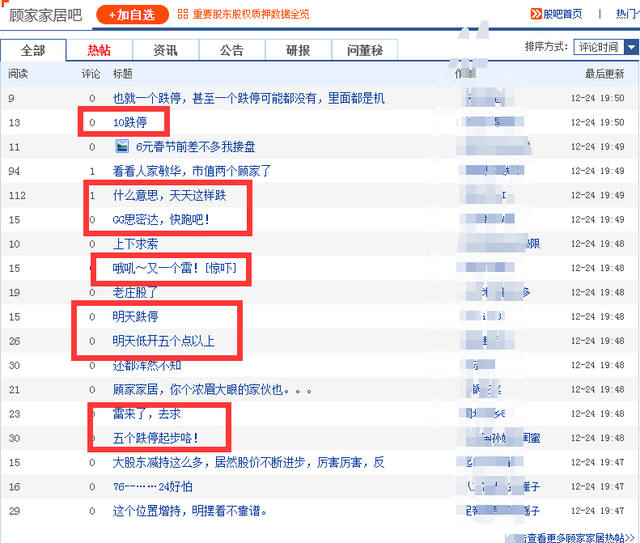Select the 公告 tab
Image resolution: width=640 pixels, height=543 pixels.
pyautogui.click(x=232, y=50)
